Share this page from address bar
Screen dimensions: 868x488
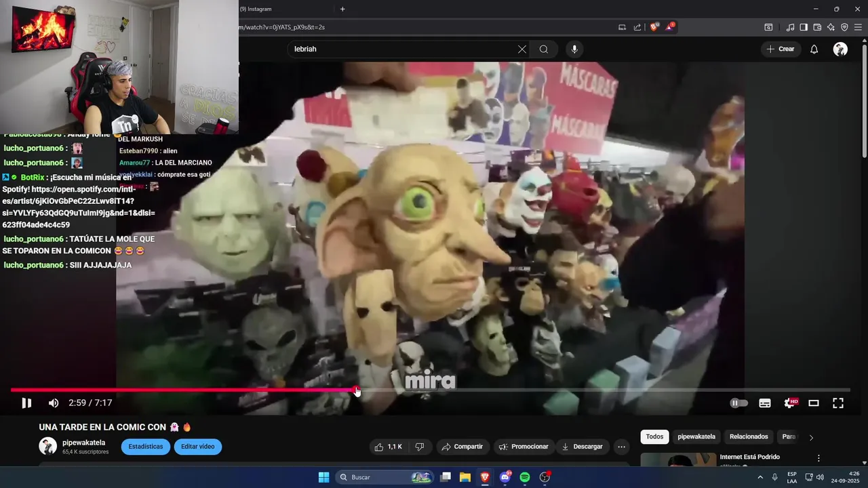(637, 27)
